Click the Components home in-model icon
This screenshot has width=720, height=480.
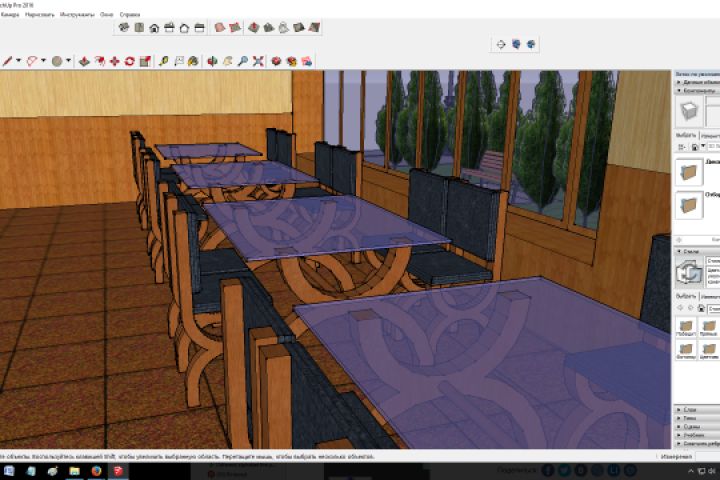tap(694, 147)
